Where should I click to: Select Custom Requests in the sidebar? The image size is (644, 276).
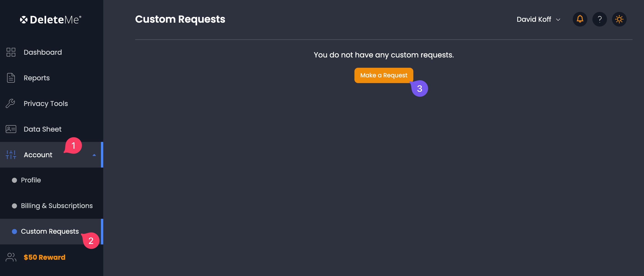[x=50, y=231]
